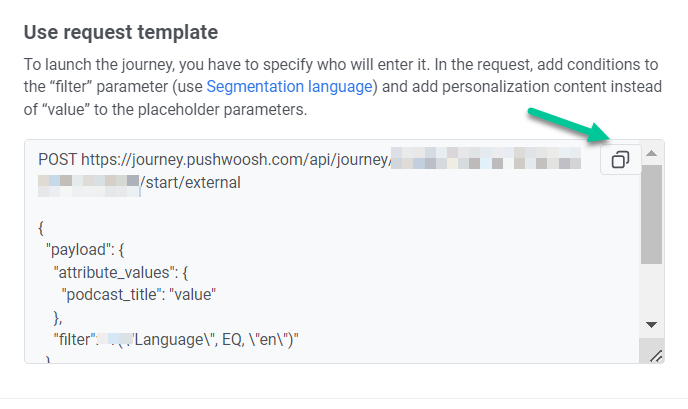The width and height of the screenshot is (688, 409).
Task: Click the "attribute_values" key line
Action: [x=120, y=271]
